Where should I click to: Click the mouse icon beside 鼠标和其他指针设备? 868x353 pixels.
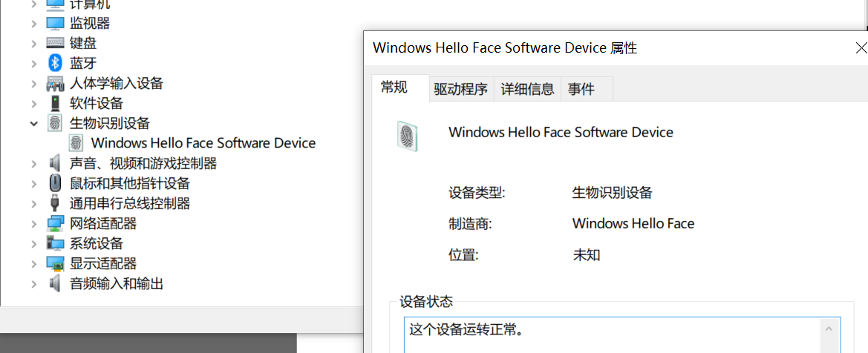pyautogui.click(x=55, y=182)
